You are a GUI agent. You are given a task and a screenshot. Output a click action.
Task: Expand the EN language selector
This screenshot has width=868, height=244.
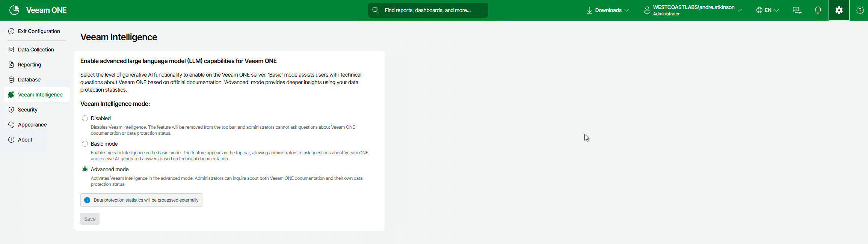tap(767, 10)
